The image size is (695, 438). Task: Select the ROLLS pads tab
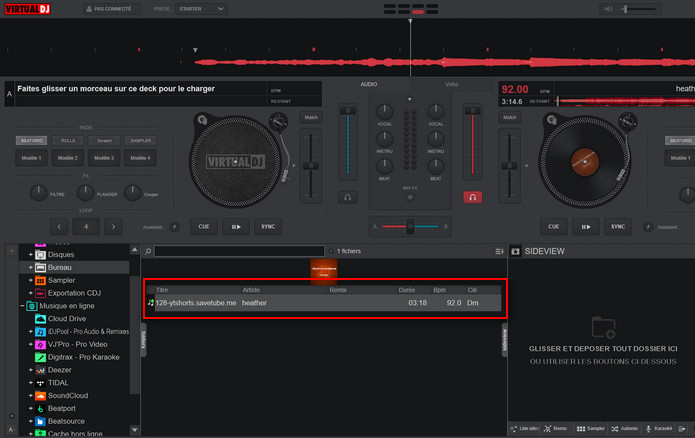click(x=68, y=141)
